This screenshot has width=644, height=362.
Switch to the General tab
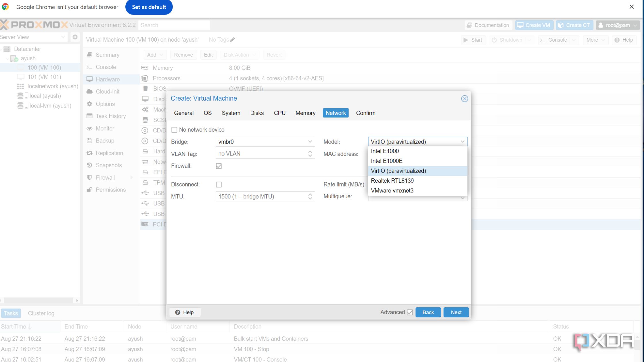pyautogui.click(x=184, y=113)
